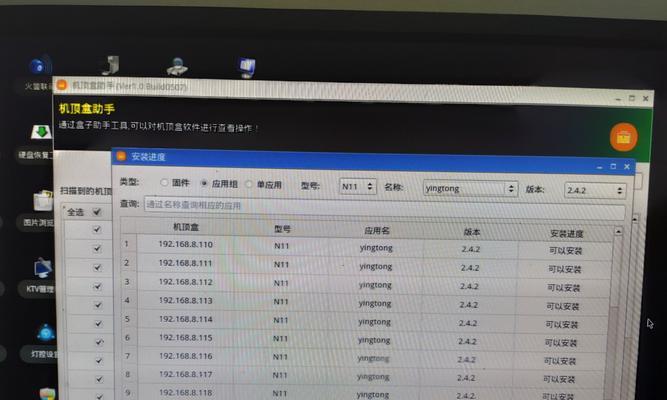The width and height of the screenshot is (667, 400).
Task: Select IP cell 192.168.8.117
Action: 185,374
